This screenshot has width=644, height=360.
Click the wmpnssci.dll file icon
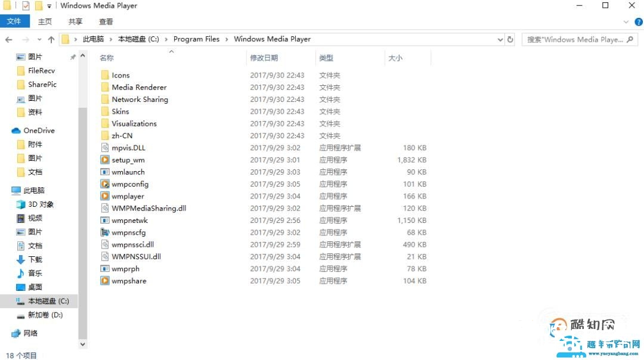(105, 244)
